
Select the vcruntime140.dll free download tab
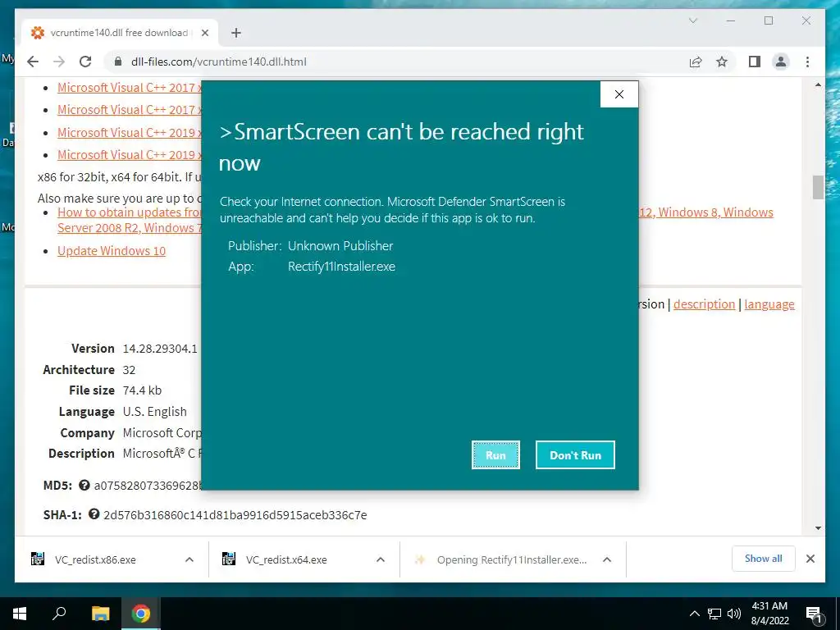[x=120, y=33]
